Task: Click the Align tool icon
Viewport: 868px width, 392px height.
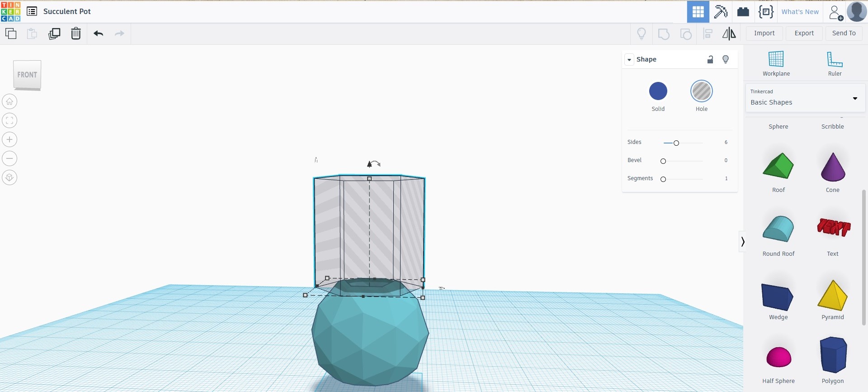Action: [708, 33]
